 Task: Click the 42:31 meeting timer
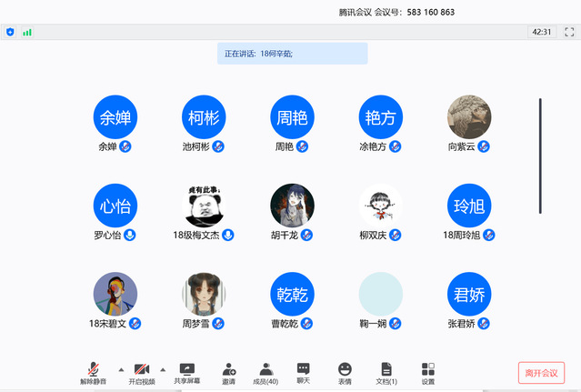541,32
